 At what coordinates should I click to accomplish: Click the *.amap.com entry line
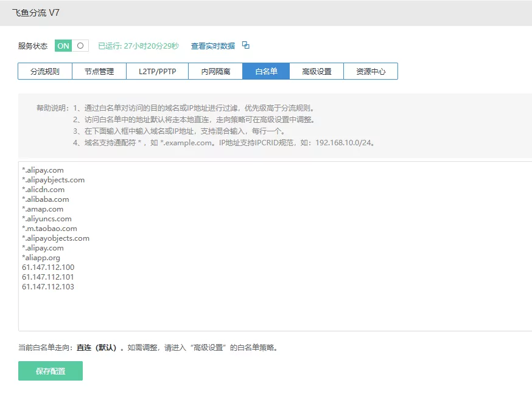coord(43,209)
